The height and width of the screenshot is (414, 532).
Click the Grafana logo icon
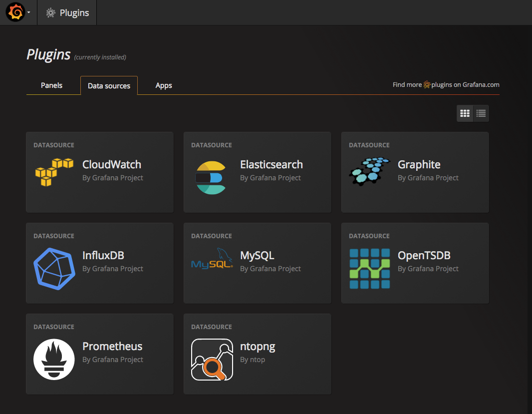click(15, 12)
